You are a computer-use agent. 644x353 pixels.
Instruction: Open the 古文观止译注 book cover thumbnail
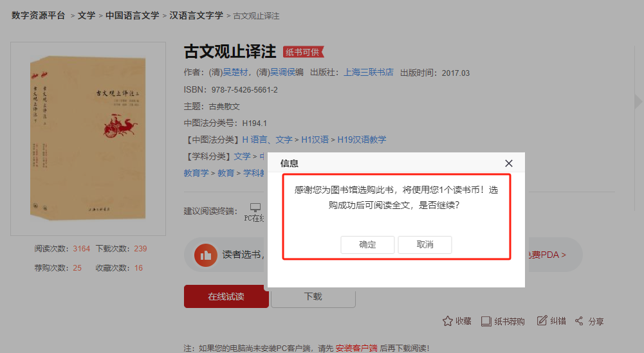(88, 138)
